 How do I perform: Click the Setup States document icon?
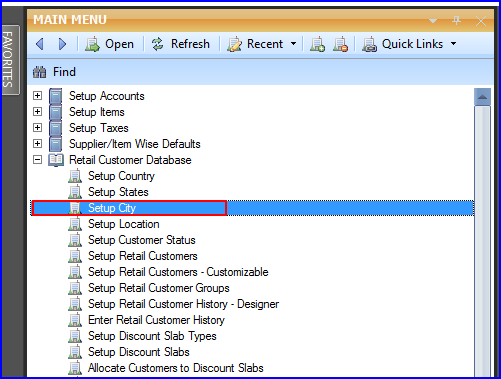(75, 192)
